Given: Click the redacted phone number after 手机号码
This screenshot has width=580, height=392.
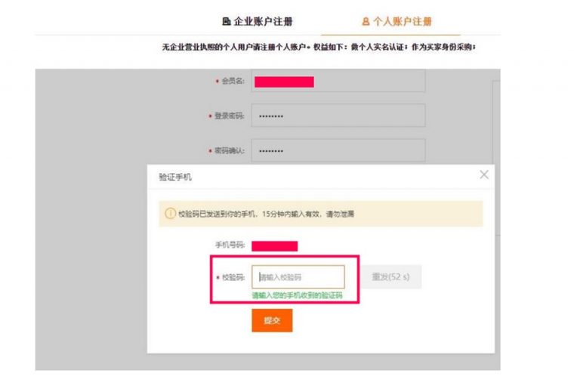Looking at the screenshot, I should [x=274, y=245].
